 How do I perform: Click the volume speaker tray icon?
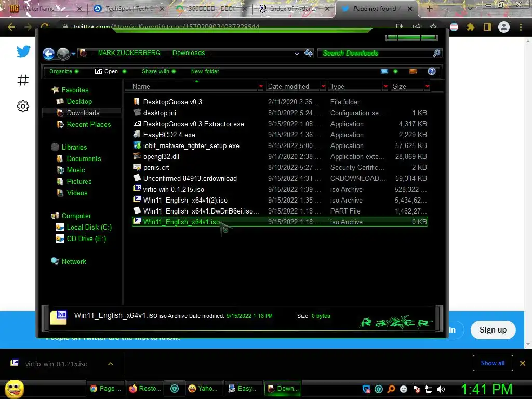click(441, 389)
